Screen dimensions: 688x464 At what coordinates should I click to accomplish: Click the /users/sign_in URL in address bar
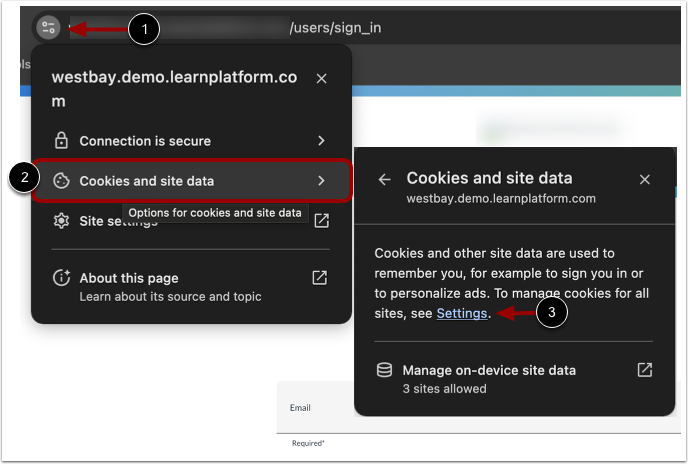pos(335,28)
